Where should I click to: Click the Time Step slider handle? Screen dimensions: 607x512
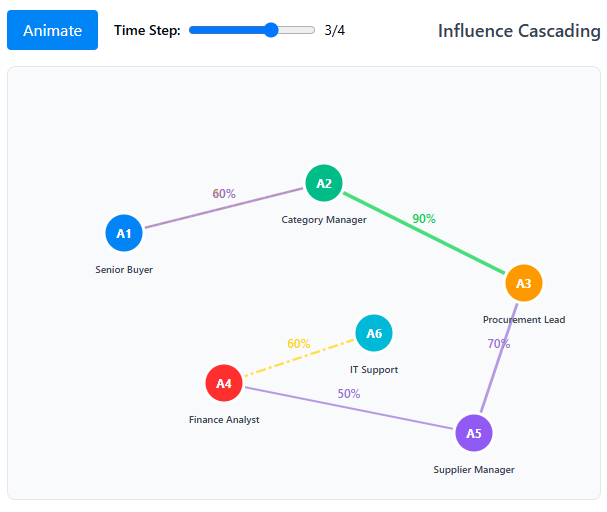click(x=271, y=30)
